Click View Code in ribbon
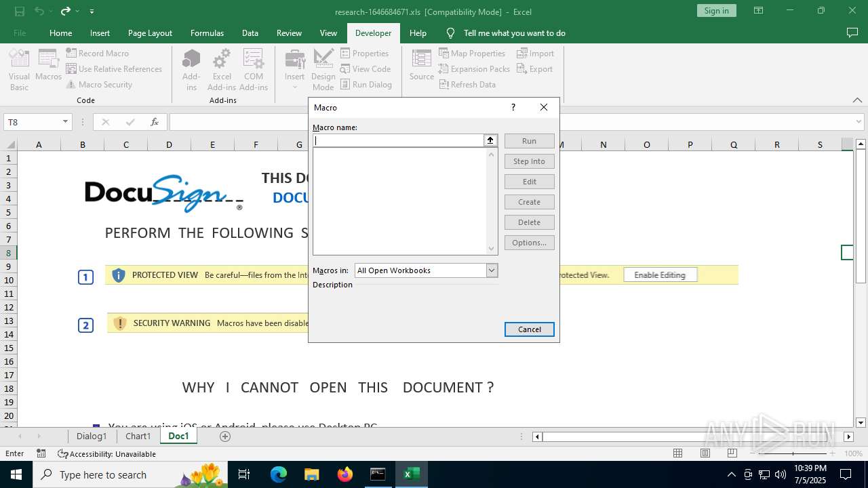 (366, 68)
